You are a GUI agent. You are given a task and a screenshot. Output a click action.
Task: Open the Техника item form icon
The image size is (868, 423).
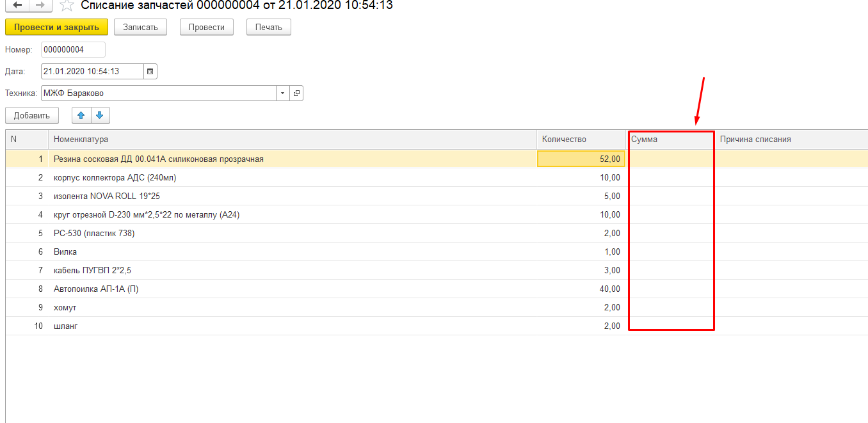(296, 93)
